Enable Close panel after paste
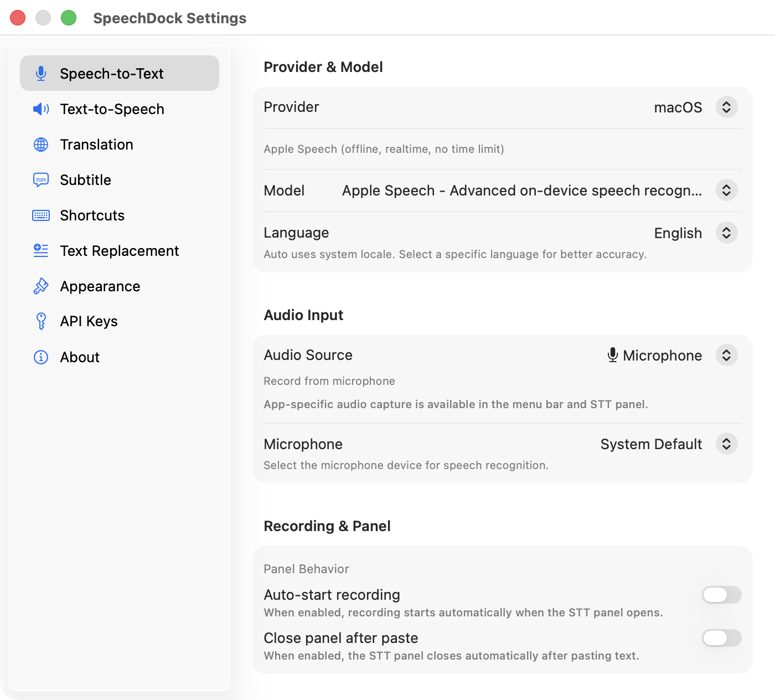 click(x=721, y=638)
